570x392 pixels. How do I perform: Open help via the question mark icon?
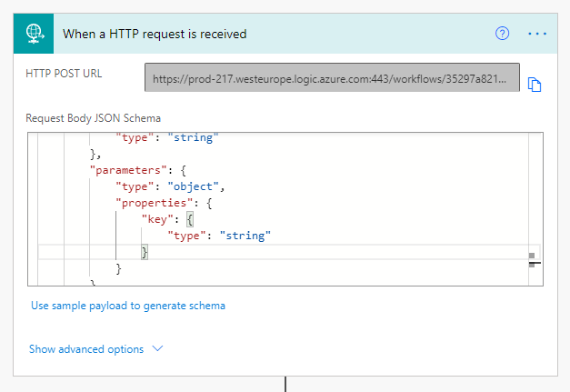[x=503, y=34]
